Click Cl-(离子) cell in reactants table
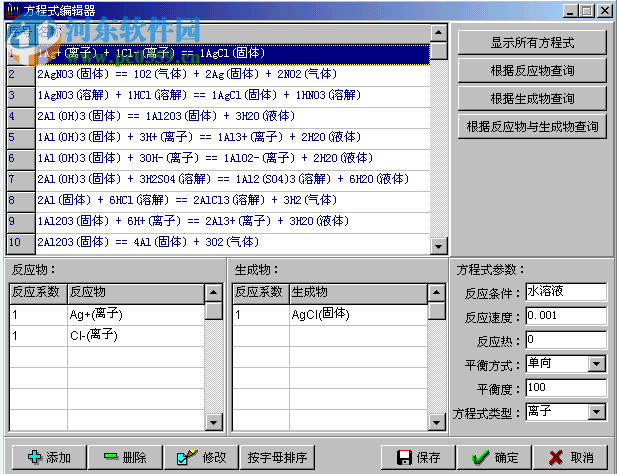The image size is (617, 474). 136,336
